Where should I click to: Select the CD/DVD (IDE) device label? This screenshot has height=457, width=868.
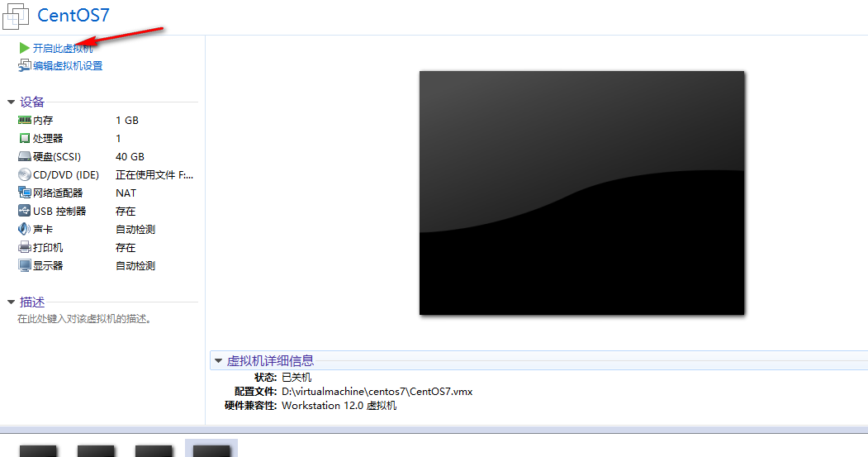(x=66, y=175)
